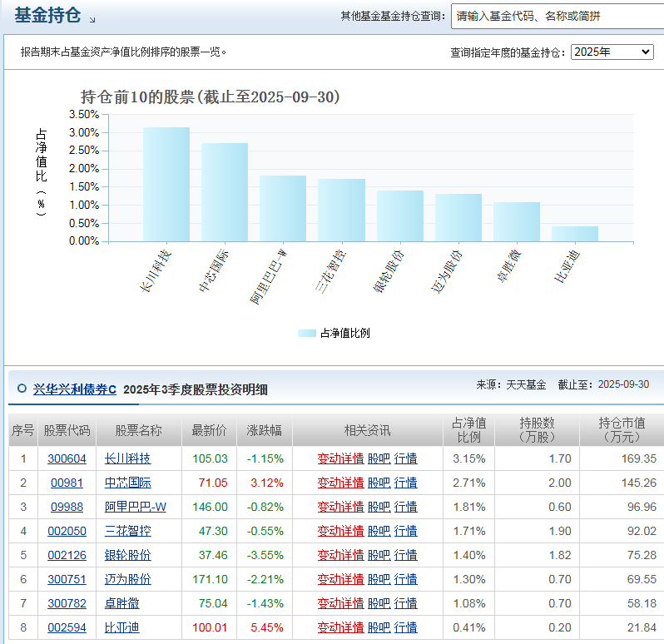Open 行情 for 阿里巴巴-W row
Image resolution: width=664 pixels, height=644 pixels.
pyautogui.click(x=406, y=507)
